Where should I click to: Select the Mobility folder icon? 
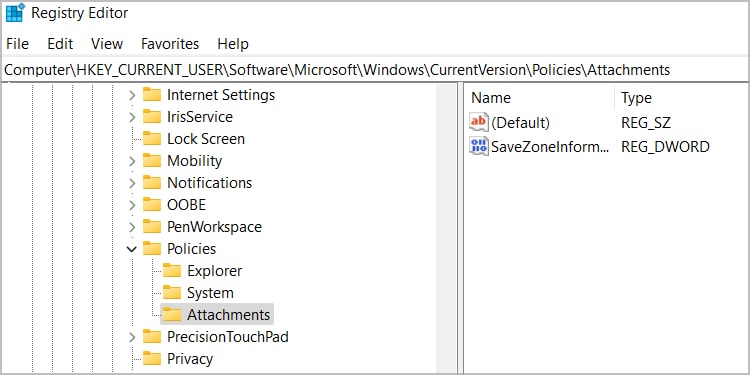pos(152,161)
